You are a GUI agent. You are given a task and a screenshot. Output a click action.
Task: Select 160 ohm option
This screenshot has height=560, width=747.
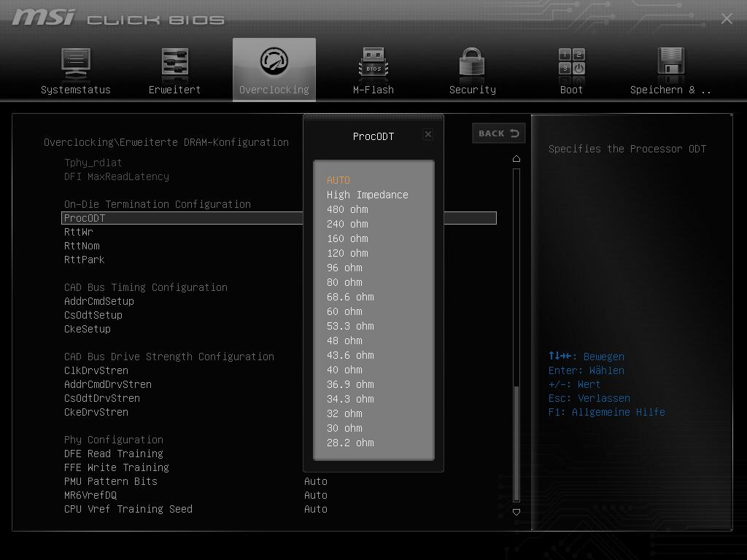coord(347,238)
